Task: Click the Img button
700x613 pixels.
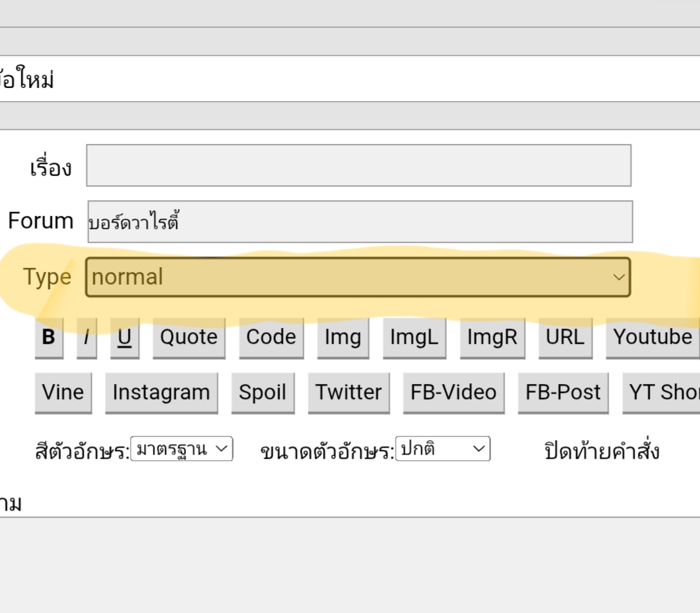Action: pyautogui.click(x=343, y=338)
